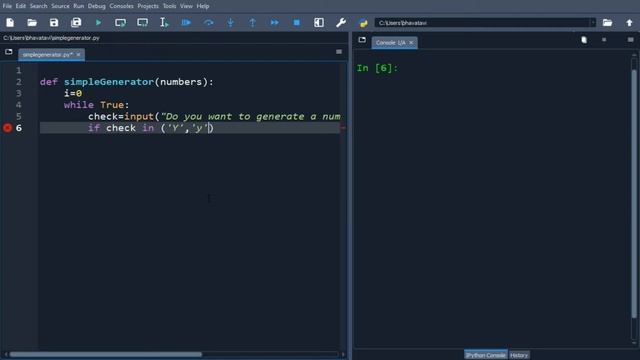Open the Debug menu

click(x=97, y=6)
